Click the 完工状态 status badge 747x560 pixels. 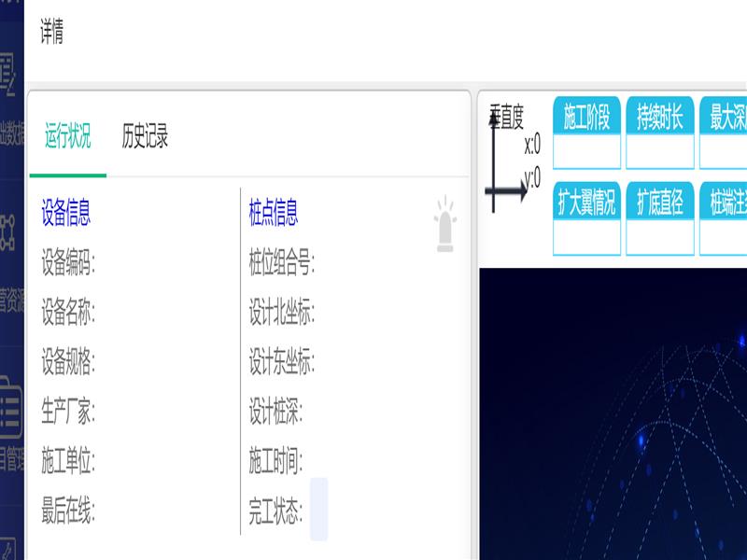(x=318, y=510)
